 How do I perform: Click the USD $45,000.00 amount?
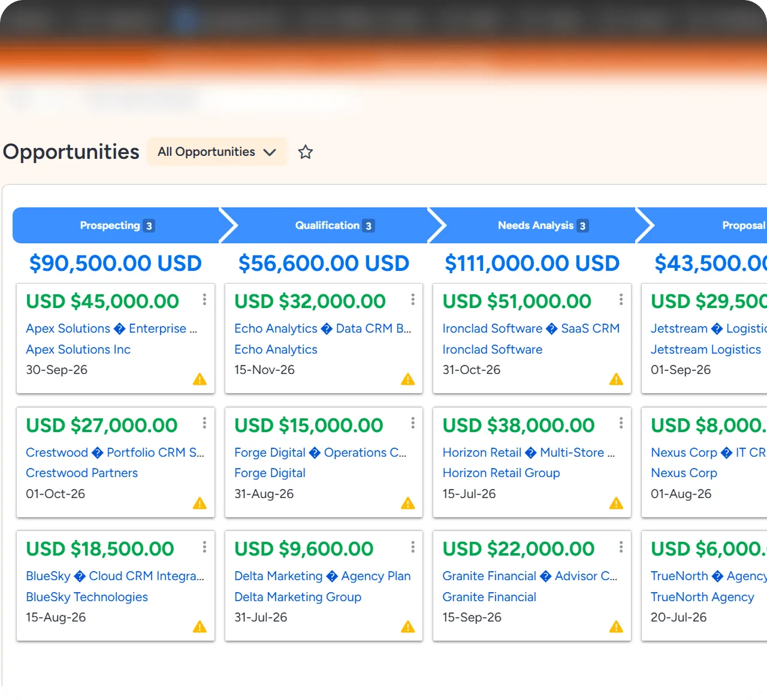coord(102,301)
